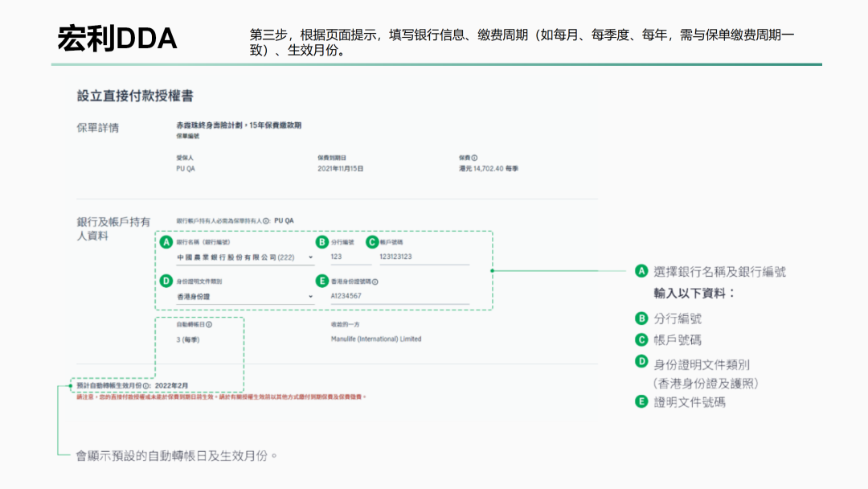Open the 身份證明文件類別 dropdown showing 香港身份證
868x489 pixels.
(x=245, y=297)
